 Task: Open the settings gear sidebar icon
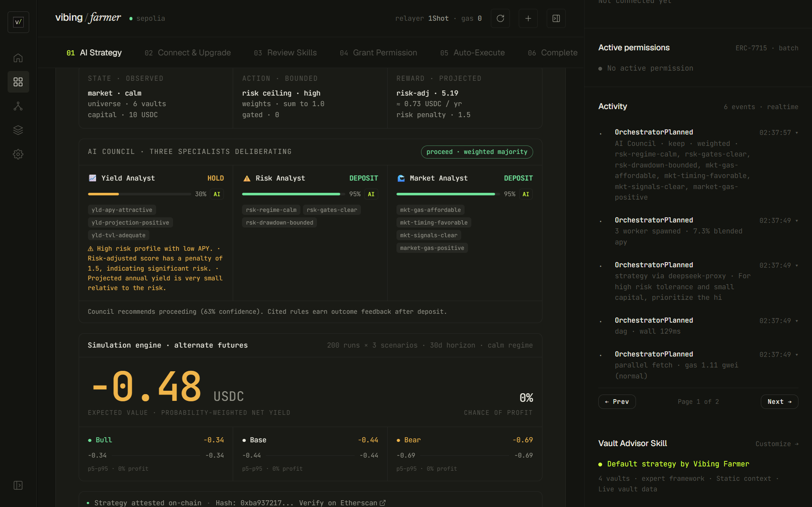point(18,154)
